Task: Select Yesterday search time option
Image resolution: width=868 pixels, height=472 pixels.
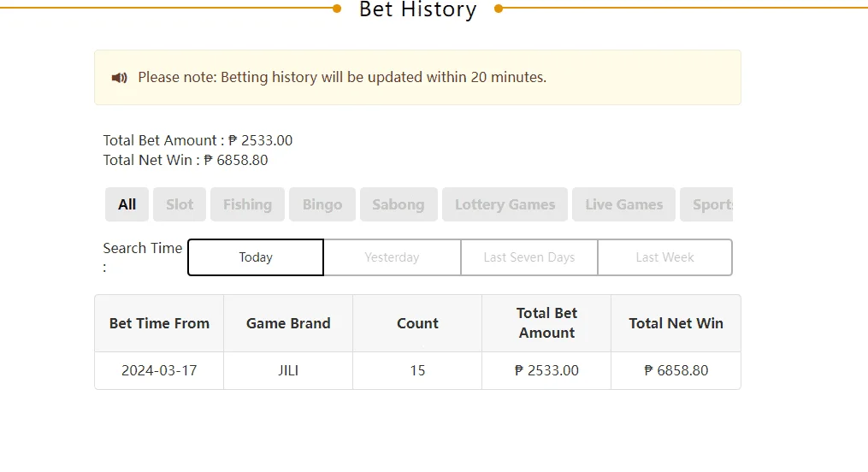Action: click(x=392, y=257)
